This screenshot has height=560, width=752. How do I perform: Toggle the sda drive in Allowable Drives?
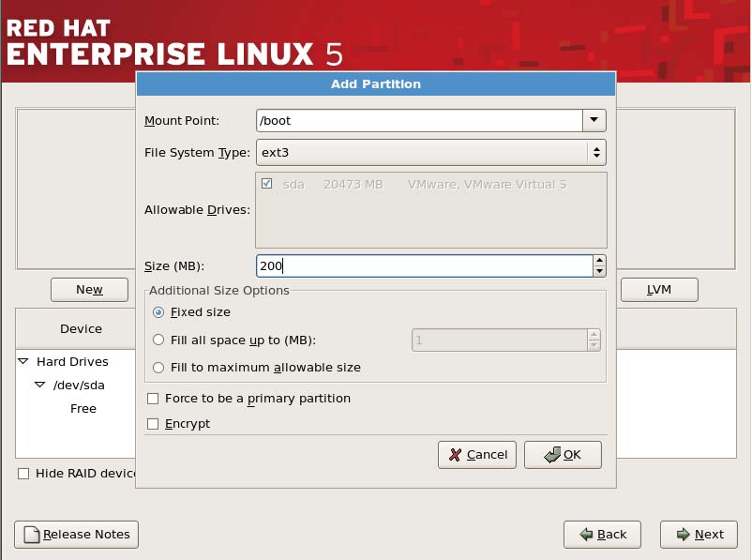click(x=266, y=185)
